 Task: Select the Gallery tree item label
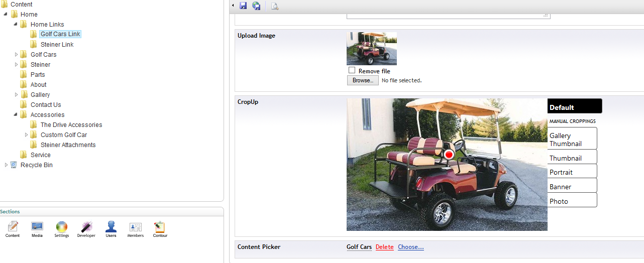click(x=40, y=94)
